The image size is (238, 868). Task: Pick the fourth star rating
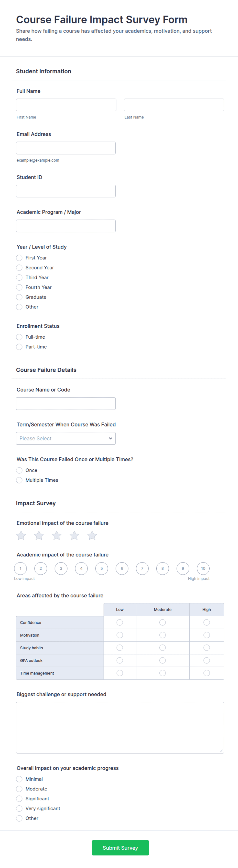click(x=74, y=536)
